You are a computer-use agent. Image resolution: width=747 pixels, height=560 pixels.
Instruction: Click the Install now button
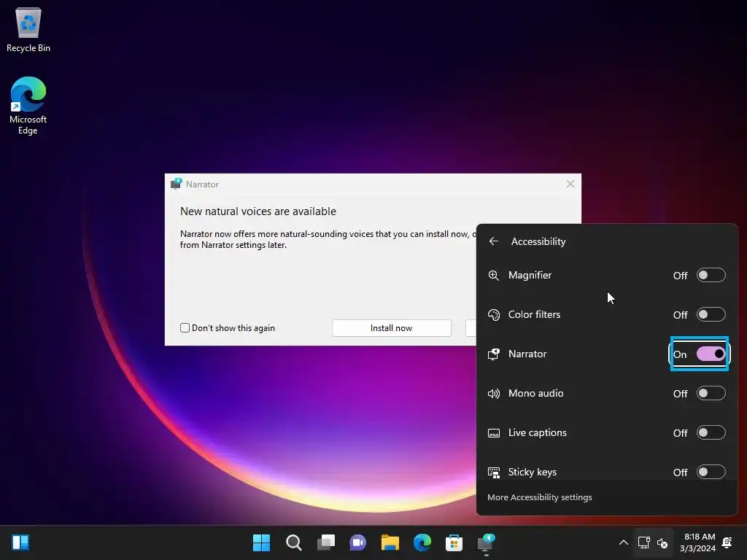pos(392,328)
